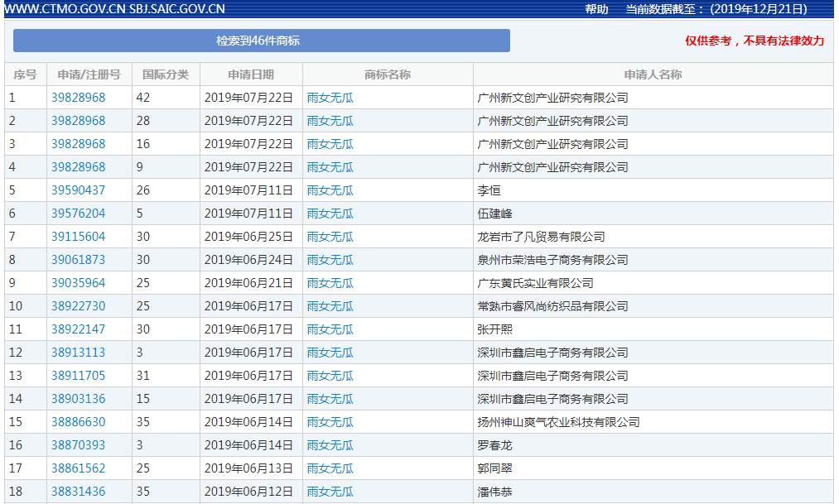The width and height of the screenshot is (839, 504).
Task: Click the 检索到46件商标 results button
Action: pos(261,40)
